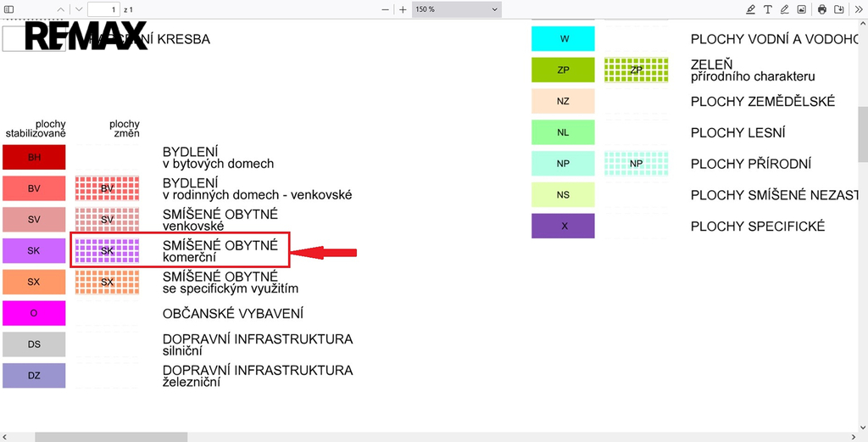868x442 pixels.
Task: Go to the next page arrow
Action: point(79,9)
